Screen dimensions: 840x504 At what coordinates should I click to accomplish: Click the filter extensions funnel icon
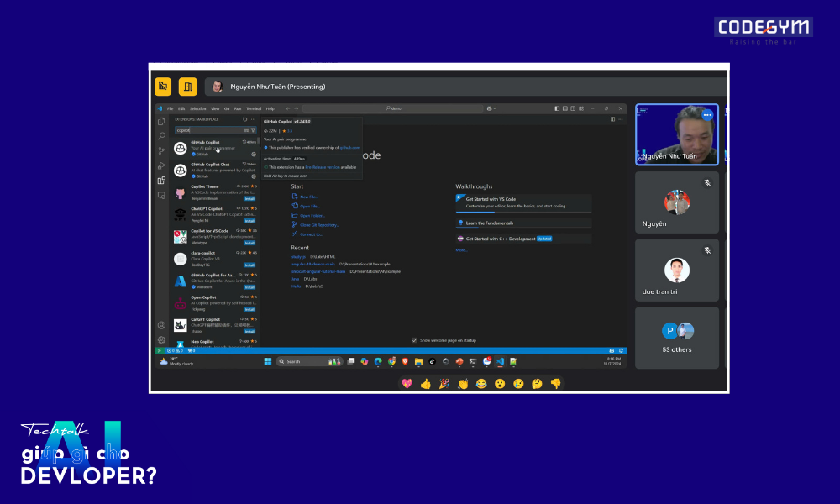[x=253, y=130]
